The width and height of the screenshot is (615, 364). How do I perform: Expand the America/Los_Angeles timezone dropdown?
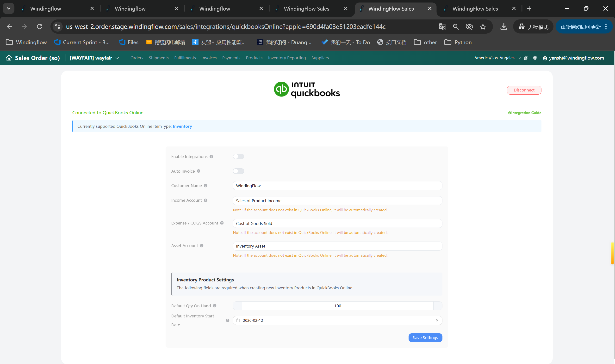519,58
